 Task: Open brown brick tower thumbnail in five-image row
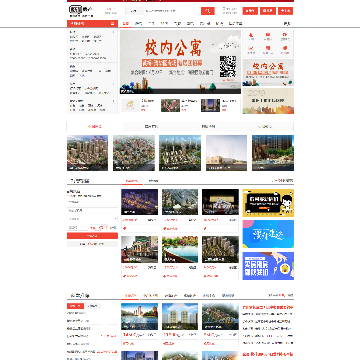pos(273,153)
